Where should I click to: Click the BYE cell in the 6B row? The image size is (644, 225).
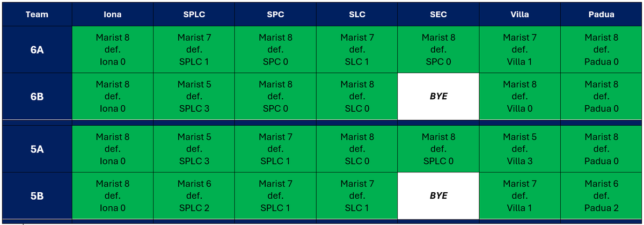click(438, 97)
